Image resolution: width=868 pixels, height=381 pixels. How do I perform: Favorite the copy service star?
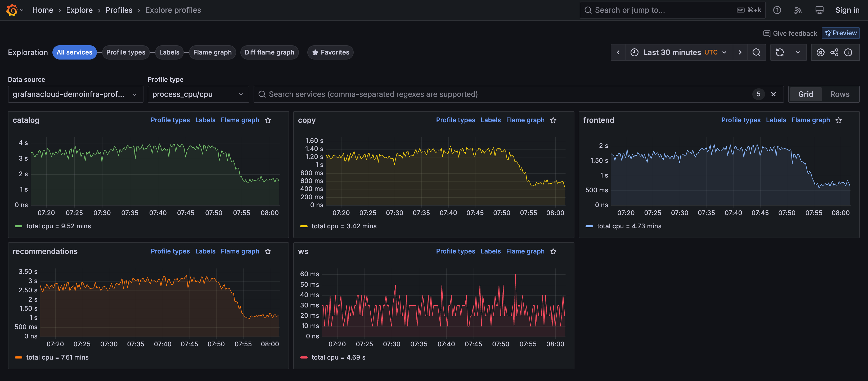[x=553, y=120]
